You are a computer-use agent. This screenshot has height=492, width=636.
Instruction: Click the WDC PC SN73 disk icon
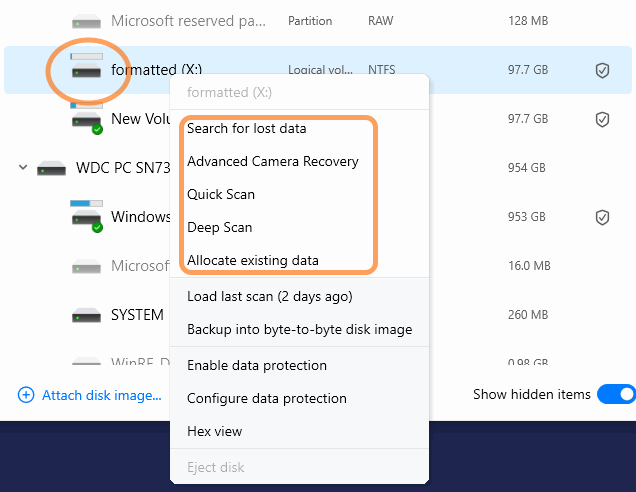(x=51, y=168)
